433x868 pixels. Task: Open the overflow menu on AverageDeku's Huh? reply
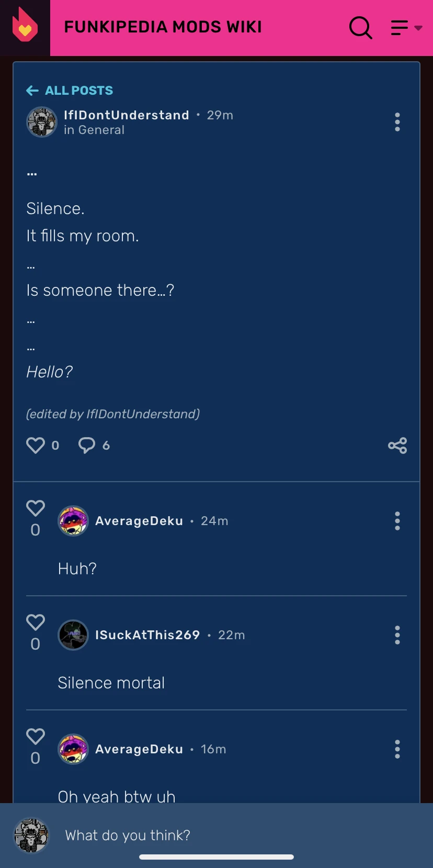point(397,521)
